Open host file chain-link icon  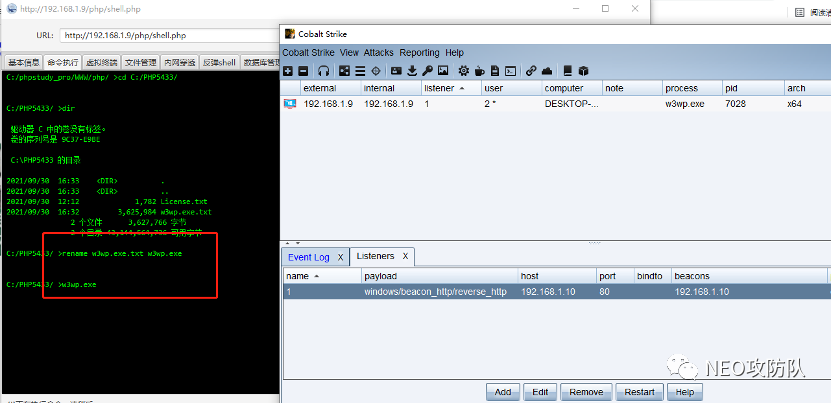531,71
